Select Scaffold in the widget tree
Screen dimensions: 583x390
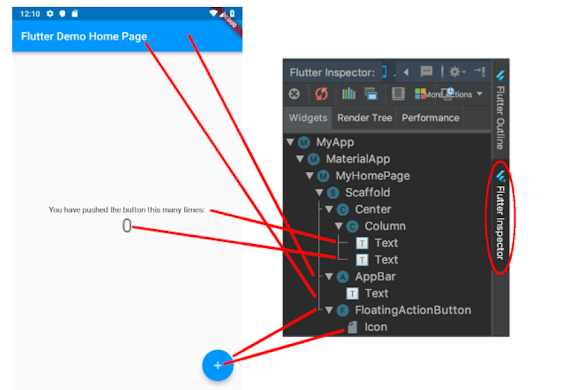[x=367, y=192]
